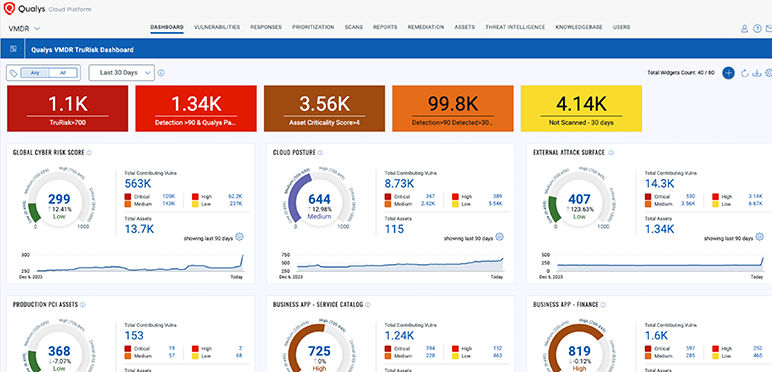
Task: Click the yellow Not Scanned 30 days tile
Action: click(581, 108)
